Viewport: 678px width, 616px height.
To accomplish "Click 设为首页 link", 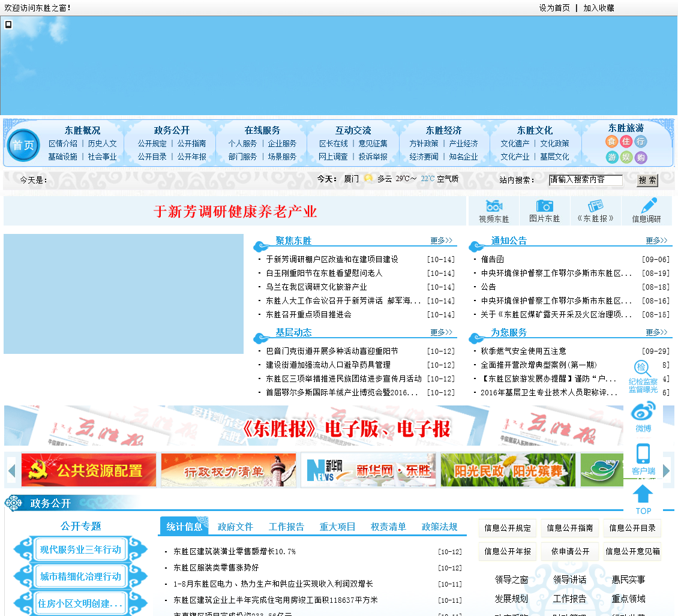I will (x=554, y=8).
